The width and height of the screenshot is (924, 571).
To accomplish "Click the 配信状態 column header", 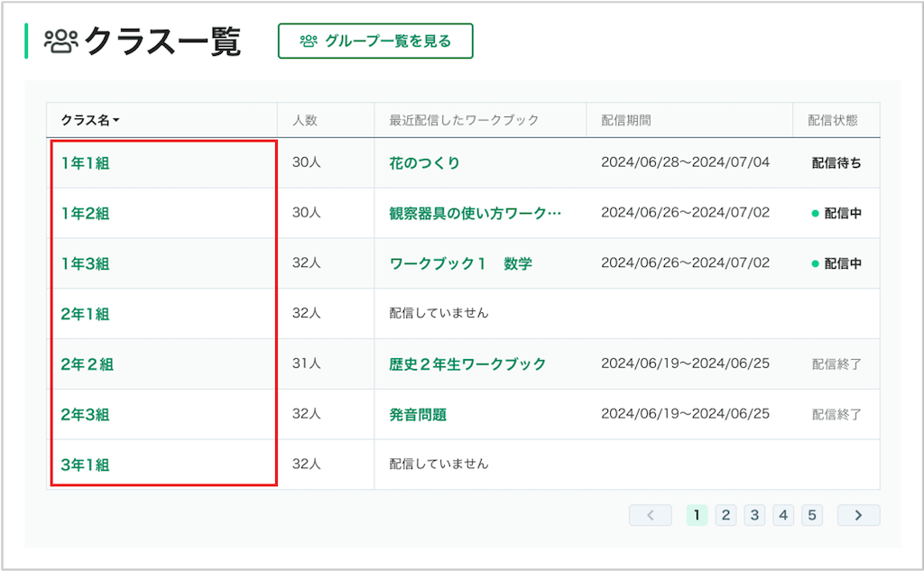I will click(833, 120).
